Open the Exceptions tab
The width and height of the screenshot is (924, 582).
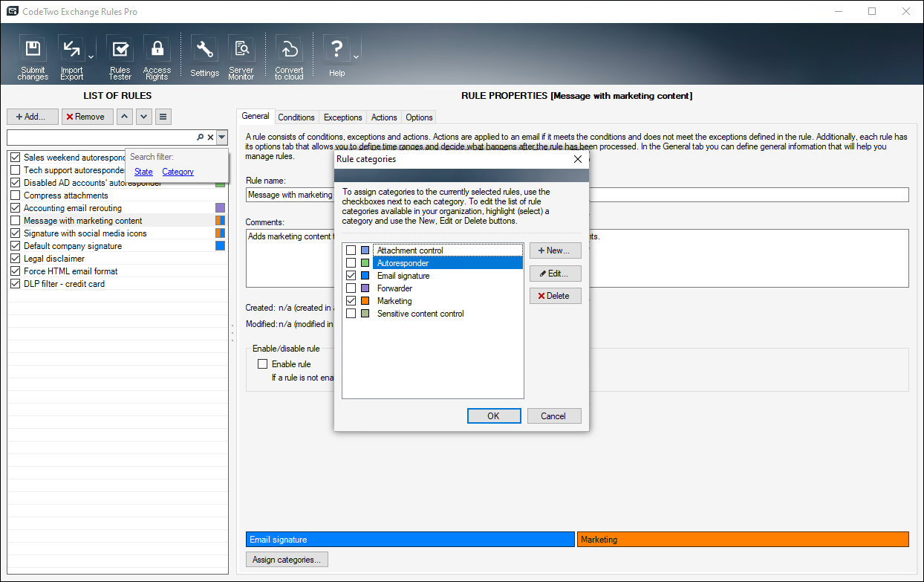point(343,117)
